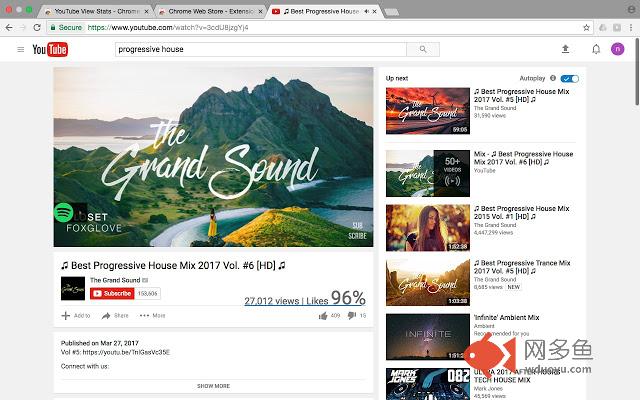Click the search magnifier button

[423, 49]
